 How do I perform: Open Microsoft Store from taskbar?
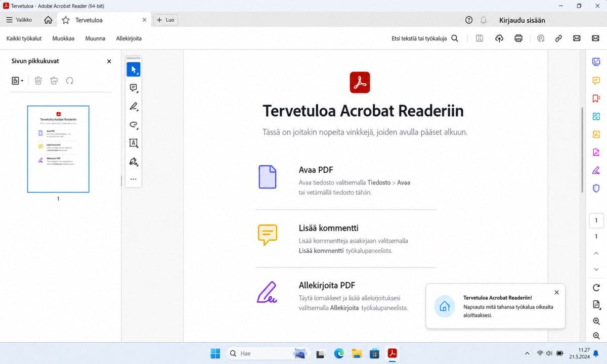[x=374, y=353]
